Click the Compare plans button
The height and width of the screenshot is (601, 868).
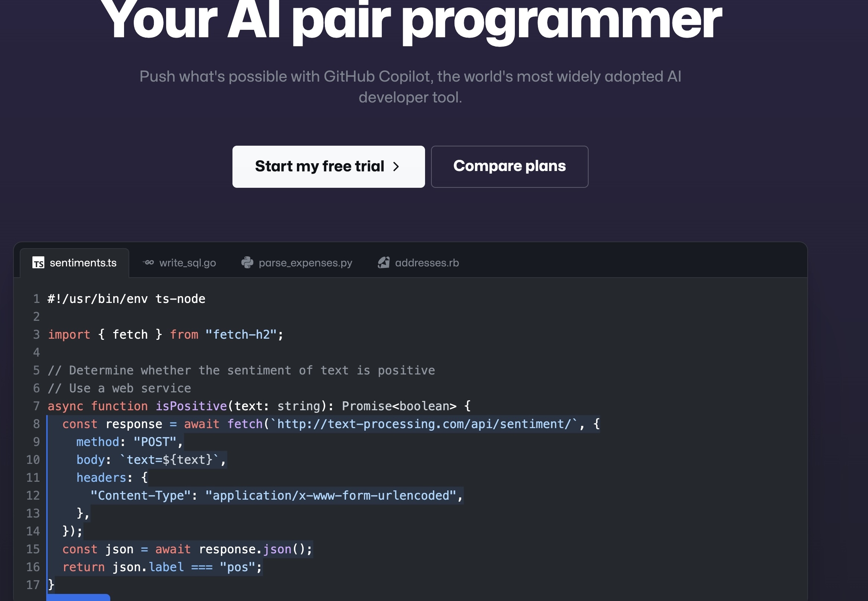(x=509, y=167)
